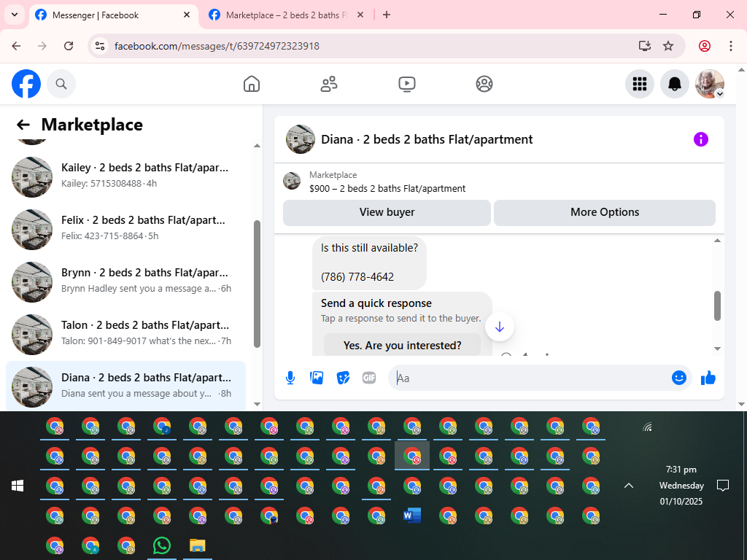
Task: Click the back arrow beside Marketplace heading
Action: (x=23, y=125)
